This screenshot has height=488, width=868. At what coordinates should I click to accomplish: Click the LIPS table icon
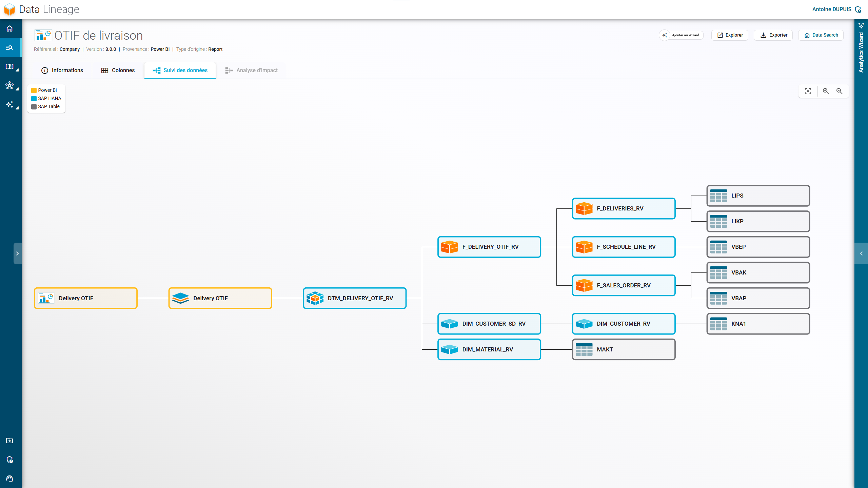click(x=718, y=196)
